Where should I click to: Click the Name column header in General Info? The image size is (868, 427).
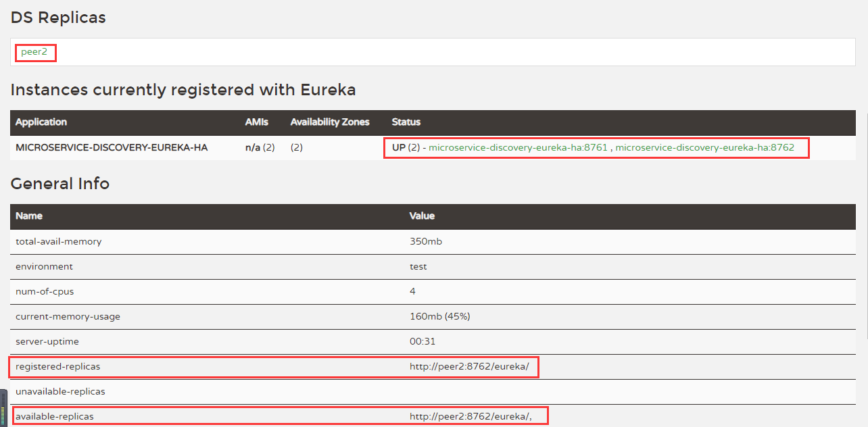pyautogui.click(x=29, y=216)
